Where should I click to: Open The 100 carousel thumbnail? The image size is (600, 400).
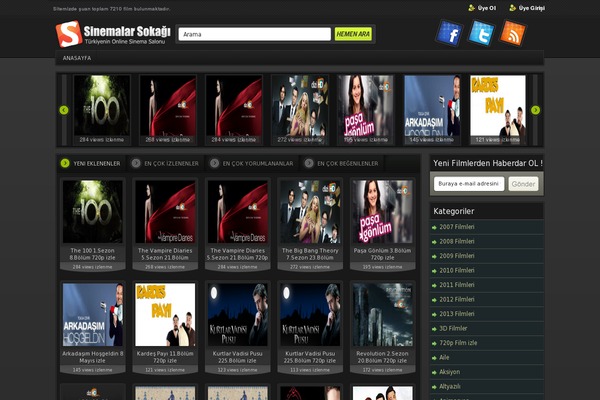tap(101, 109)
